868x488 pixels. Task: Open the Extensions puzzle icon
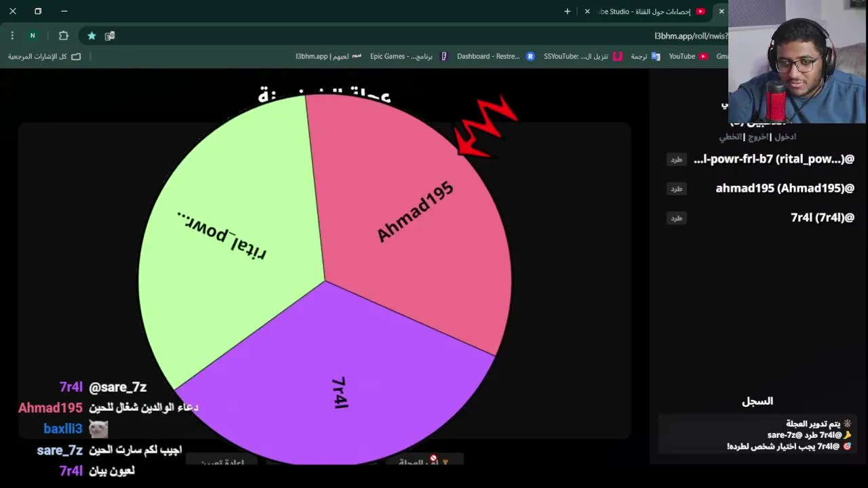click(x=64, y=35)
